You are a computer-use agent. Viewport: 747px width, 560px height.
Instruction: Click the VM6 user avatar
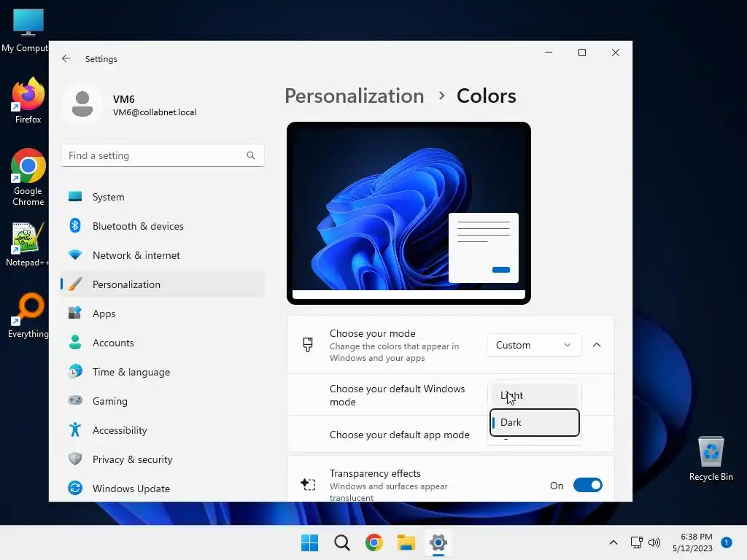click(82, 104)
